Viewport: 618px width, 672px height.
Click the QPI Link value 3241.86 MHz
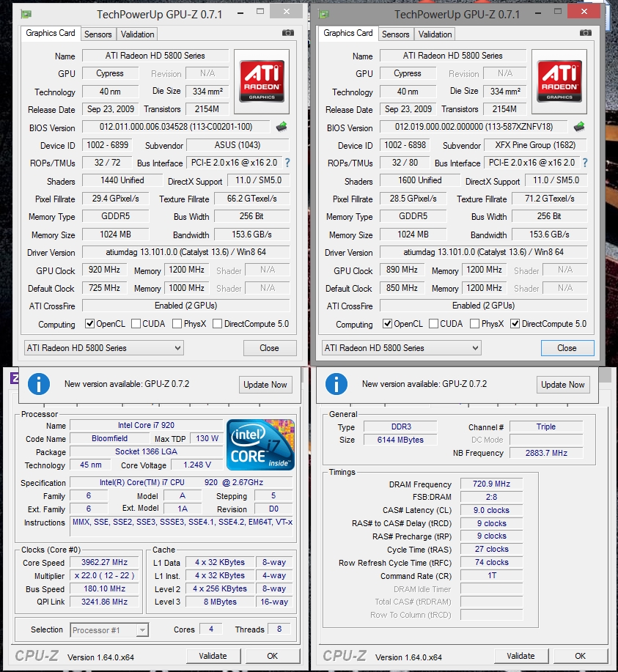point(105,602)
